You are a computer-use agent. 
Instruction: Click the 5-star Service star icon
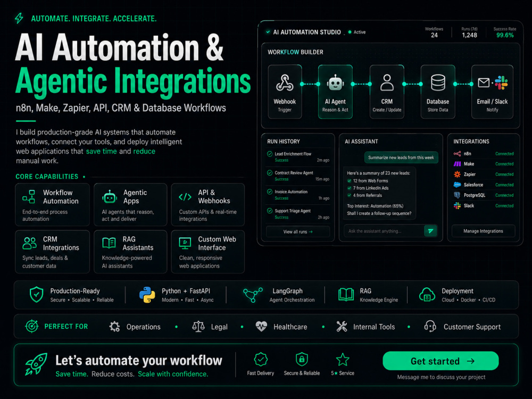(x=342, y=360)
